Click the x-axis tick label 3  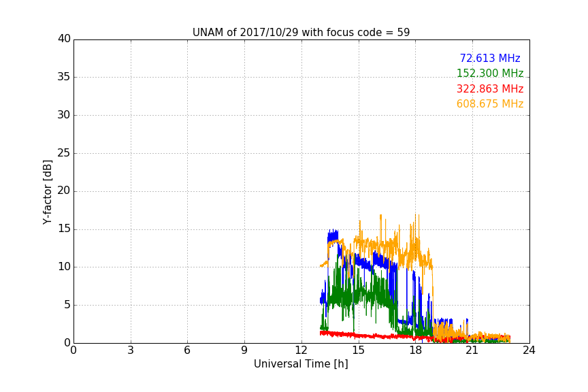pos(131,350)
